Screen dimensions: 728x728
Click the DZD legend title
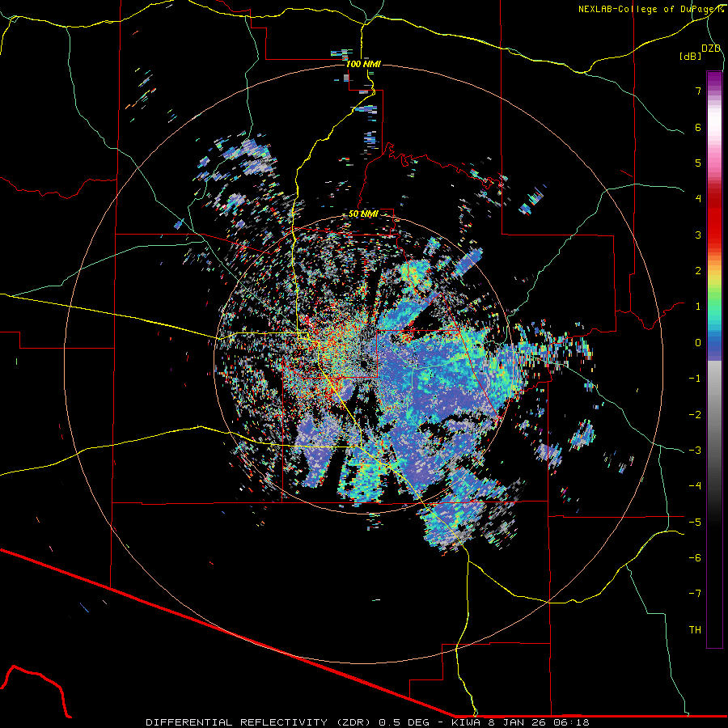[x=711, y=49]
